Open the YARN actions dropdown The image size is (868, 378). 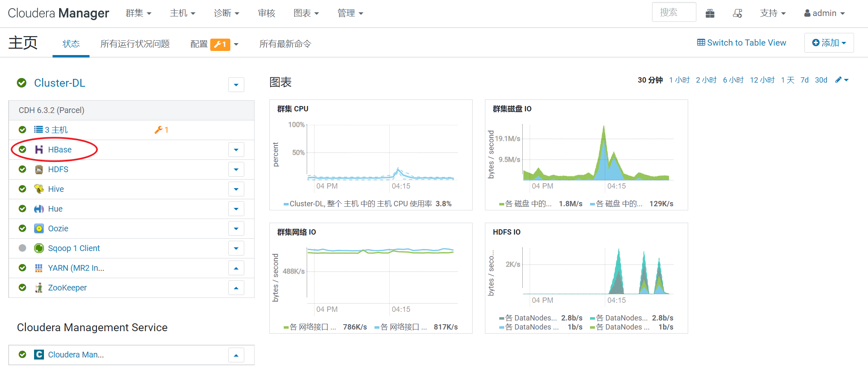tap(236, 268)
